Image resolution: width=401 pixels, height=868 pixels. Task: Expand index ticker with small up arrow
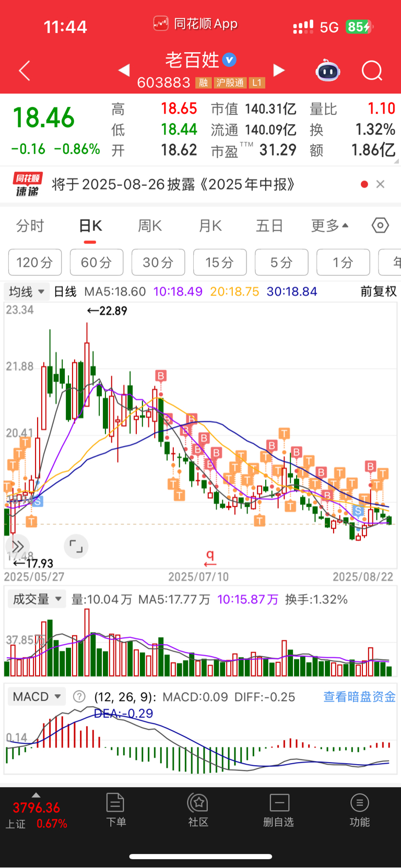(36, 795)
